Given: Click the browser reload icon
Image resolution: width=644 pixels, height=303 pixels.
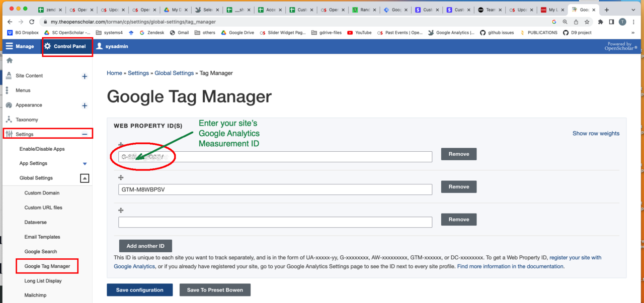Looking at the screenshot, I should coord(32,22).
